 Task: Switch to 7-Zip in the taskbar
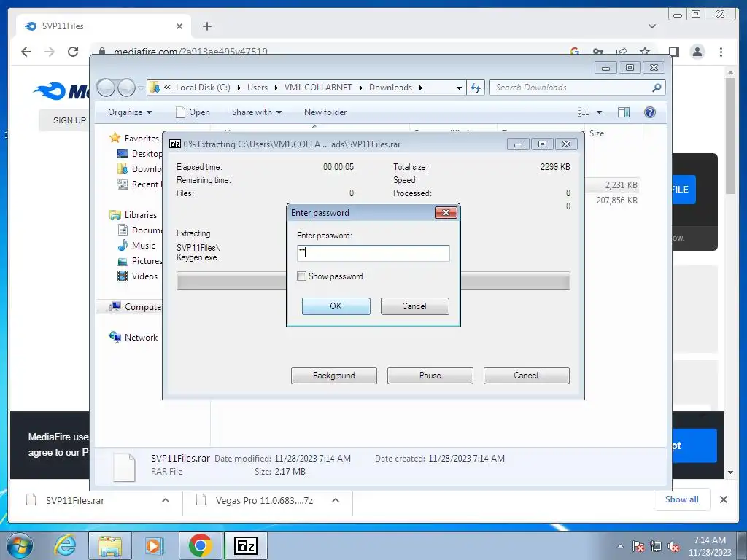click(x=246, y=545)
